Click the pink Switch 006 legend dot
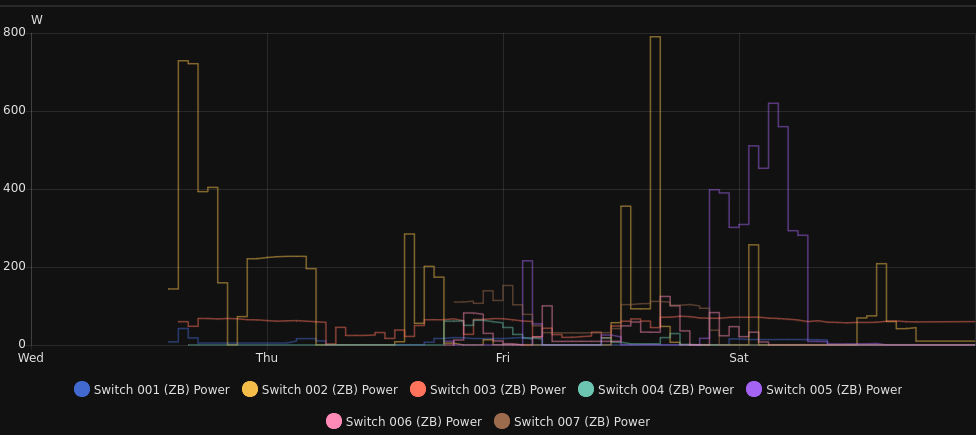Screen dimensions: 976x435 [x=334, y=421]
